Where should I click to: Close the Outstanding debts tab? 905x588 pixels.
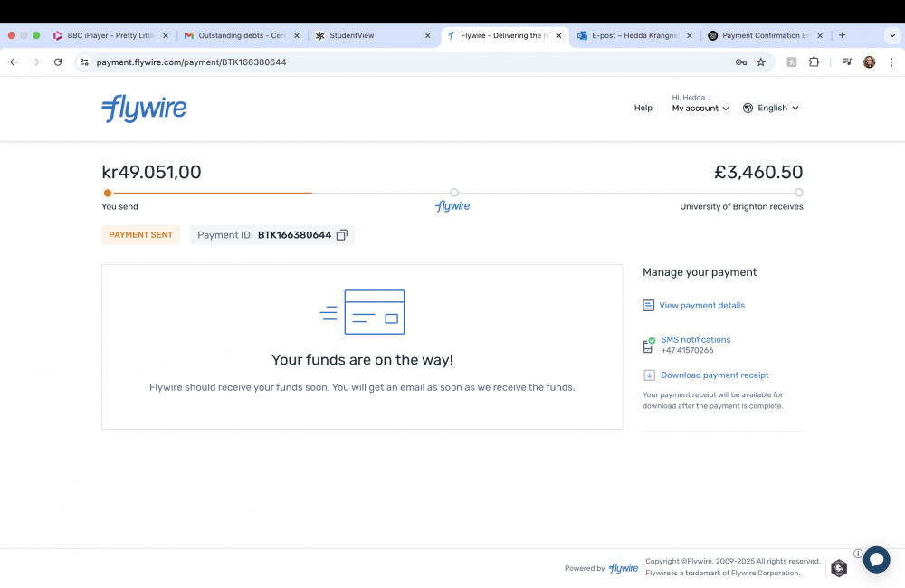(297, 35)
